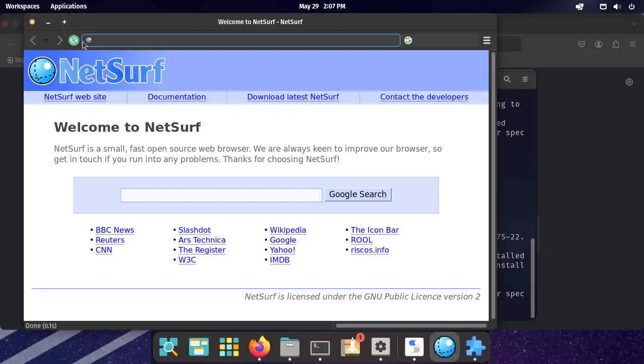This screenshot has width=644, height=364.
Task: Open the May 29 2:07 PM clock menu
Action: click(x=322, y=6)
